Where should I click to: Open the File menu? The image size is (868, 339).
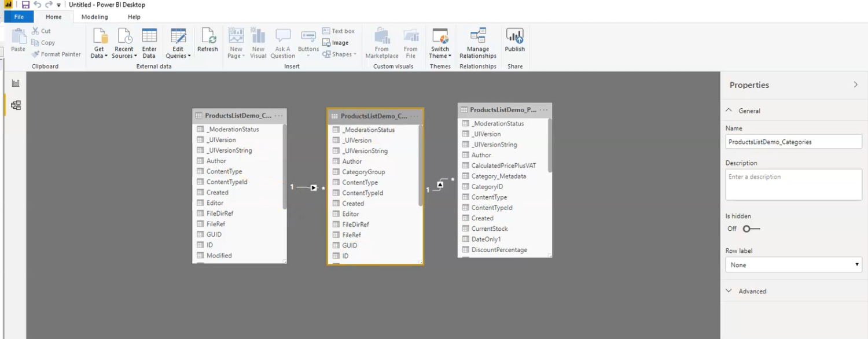coord(19,17)
